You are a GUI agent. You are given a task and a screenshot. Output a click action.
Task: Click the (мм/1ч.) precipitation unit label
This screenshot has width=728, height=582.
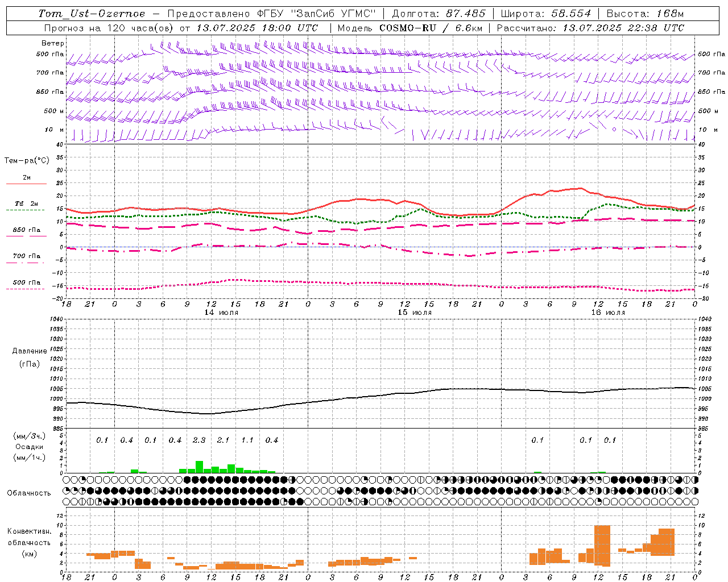29,458
